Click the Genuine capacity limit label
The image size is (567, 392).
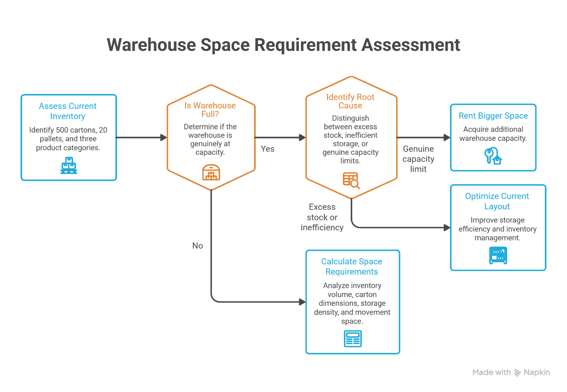418,159
